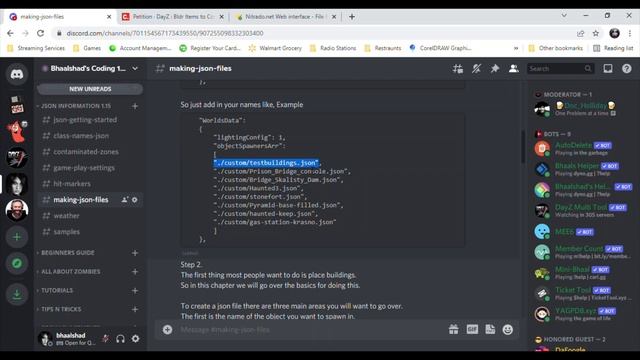Click the Chrome address bar URL
The height and width of the screenshot is (360, 640).
coord(165,33)
